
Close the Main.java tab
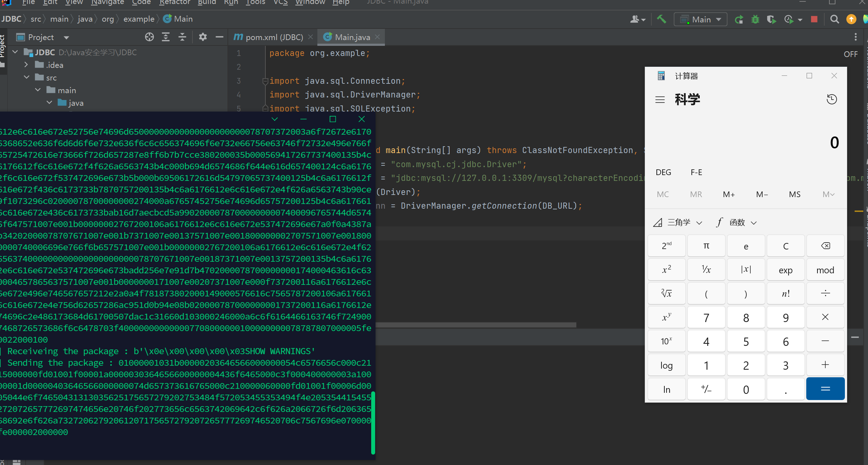[x=377, y=37]
